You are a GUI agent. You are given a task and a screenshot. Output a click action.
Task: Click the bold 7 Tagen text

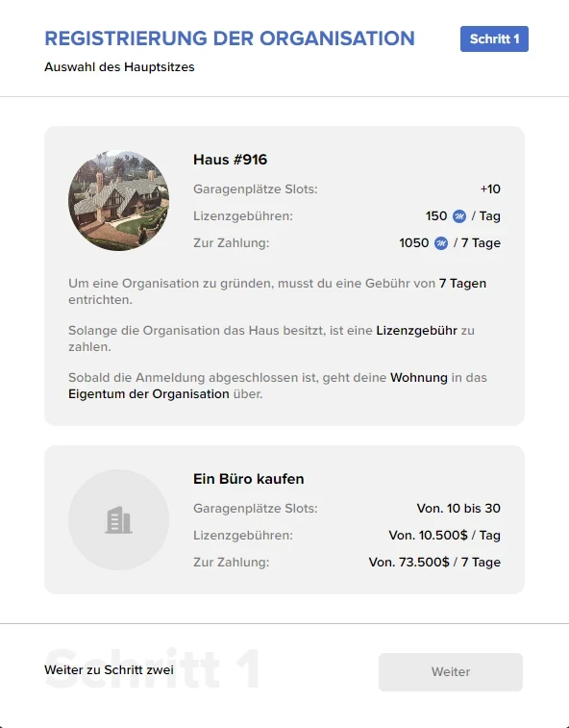coord(462,283)
